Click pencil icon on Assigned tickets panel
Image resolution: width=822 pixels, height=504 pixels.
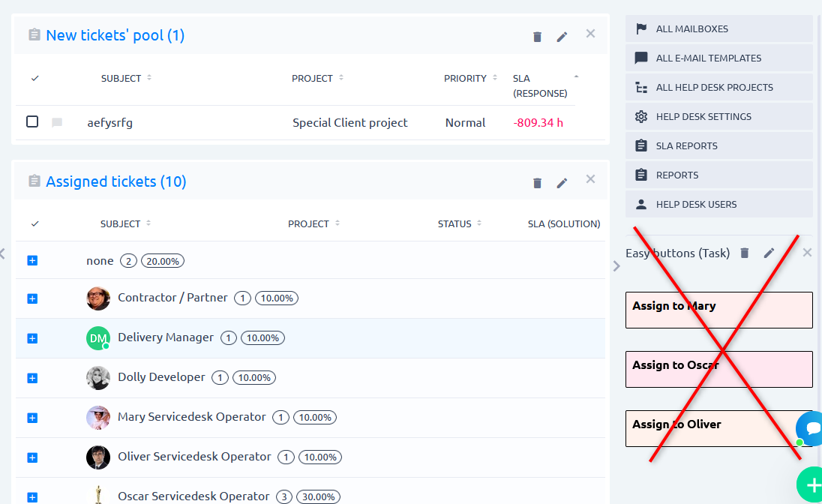562,183
